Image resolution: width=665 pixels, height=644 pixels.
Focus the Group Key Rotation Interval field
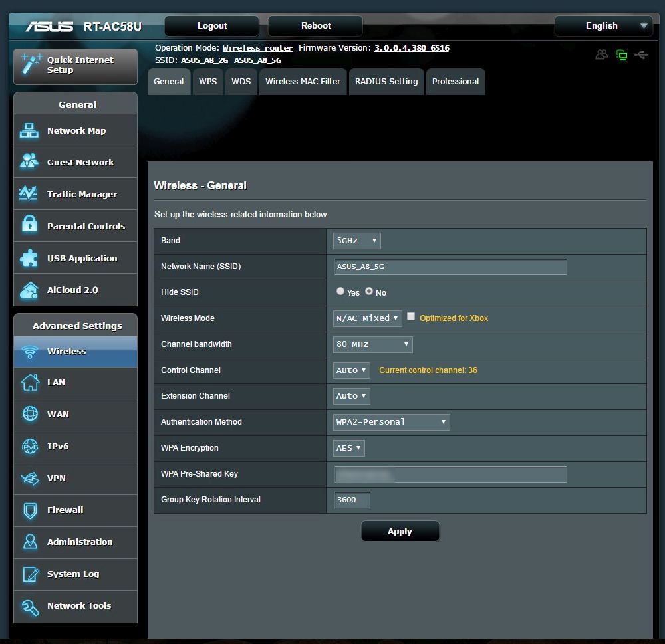(352, 500)
